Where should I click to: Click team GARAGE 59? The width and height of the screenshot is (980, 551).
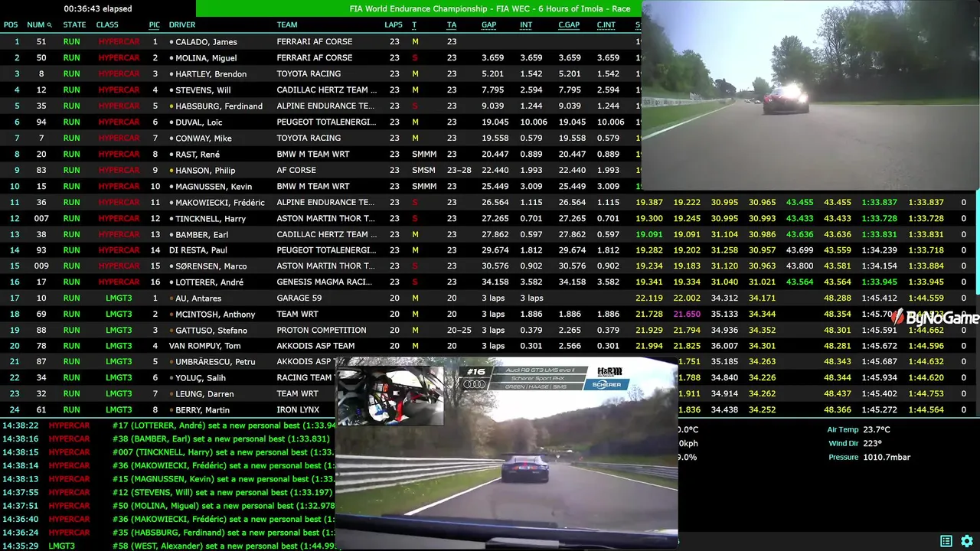coord(299,298)
